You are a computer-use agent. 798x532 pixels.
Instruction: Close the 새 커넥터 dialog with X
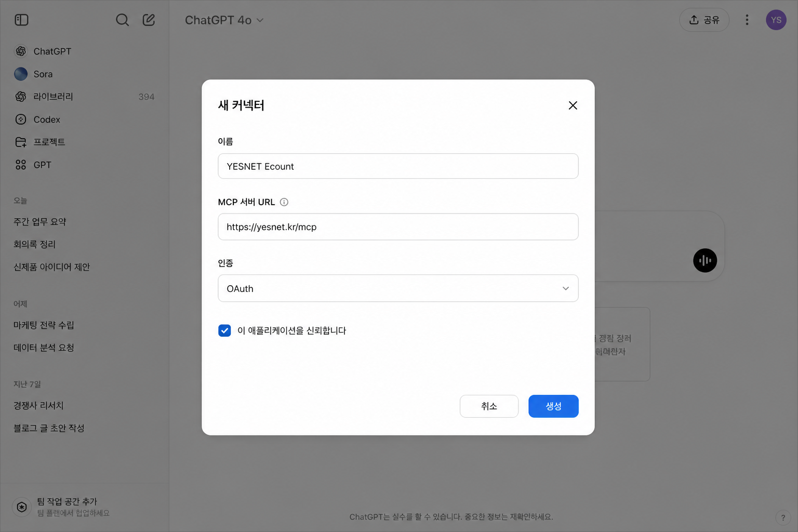573,105
